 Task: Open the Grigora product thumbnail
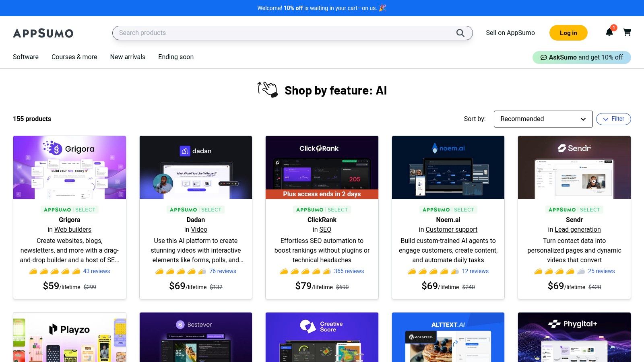70,167
